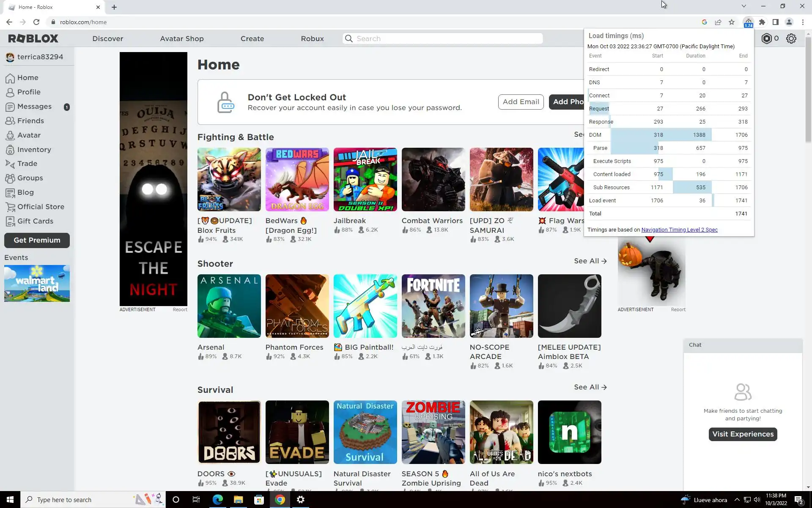Bookmark this page with star icon
The height and width of the screenshot is (508, 812).
point(732,22)
